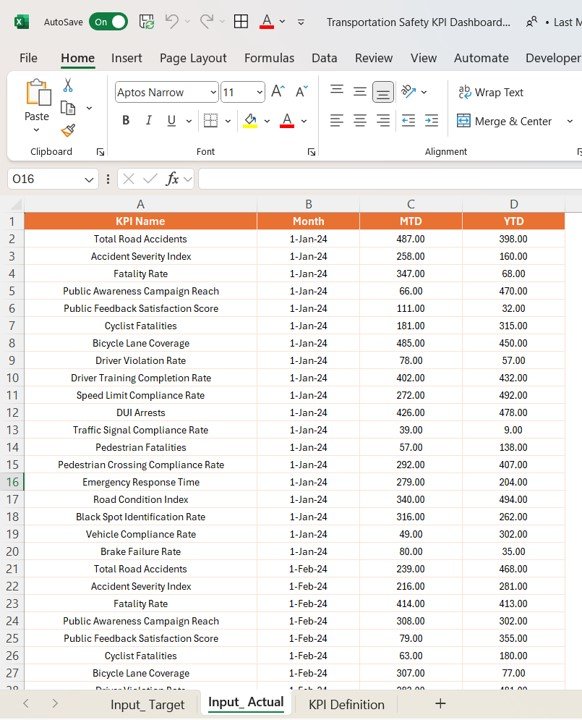
Task: Open the Data tab
Action: pos(324,58)
